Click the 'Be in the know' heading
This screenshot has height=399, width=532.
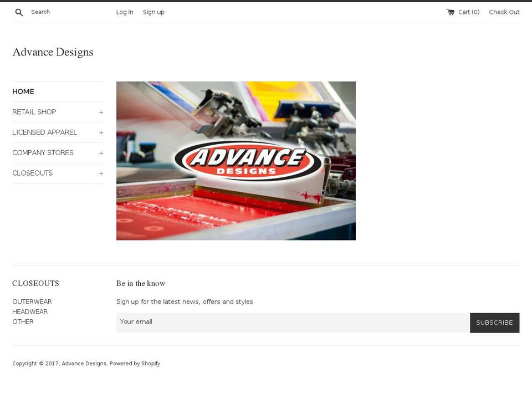[x=141, y=283]
